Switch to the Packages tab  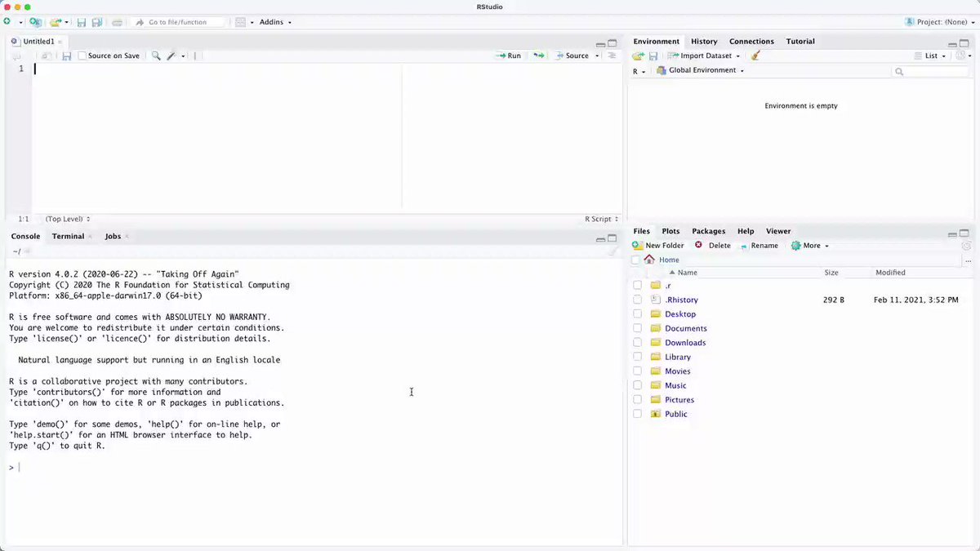tap(708, 231)
